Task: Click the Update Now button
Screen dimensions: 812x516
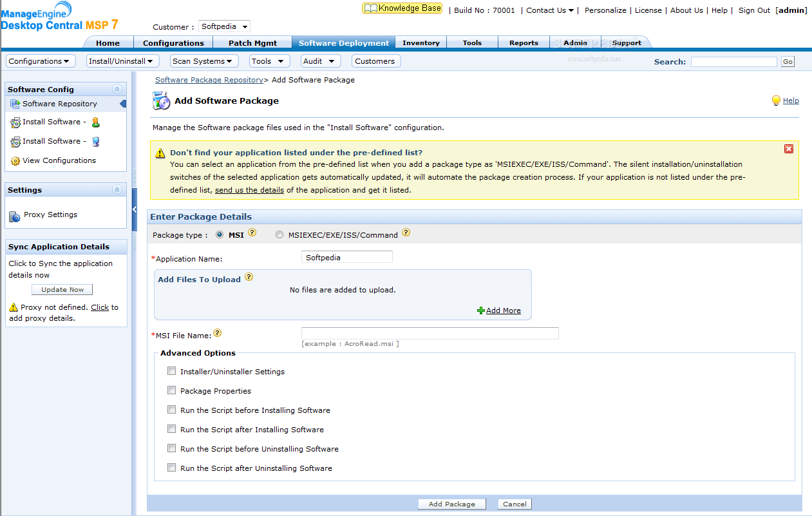Action: pos(62,290)
